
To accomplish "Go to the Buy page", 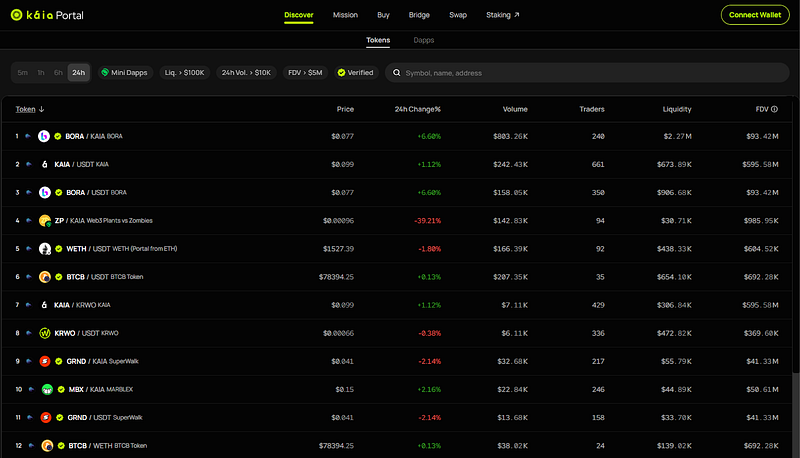I will pyautogui.click(x=383, y=15).
